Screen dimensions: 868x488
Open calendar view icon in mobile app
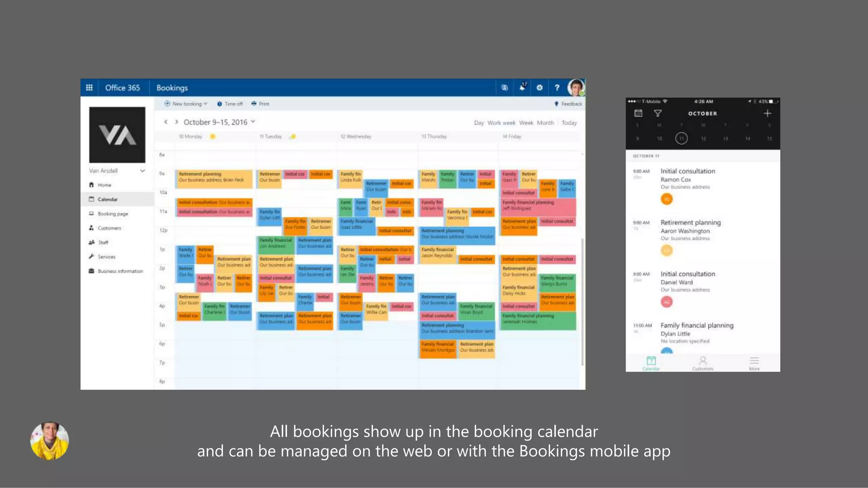638,113
